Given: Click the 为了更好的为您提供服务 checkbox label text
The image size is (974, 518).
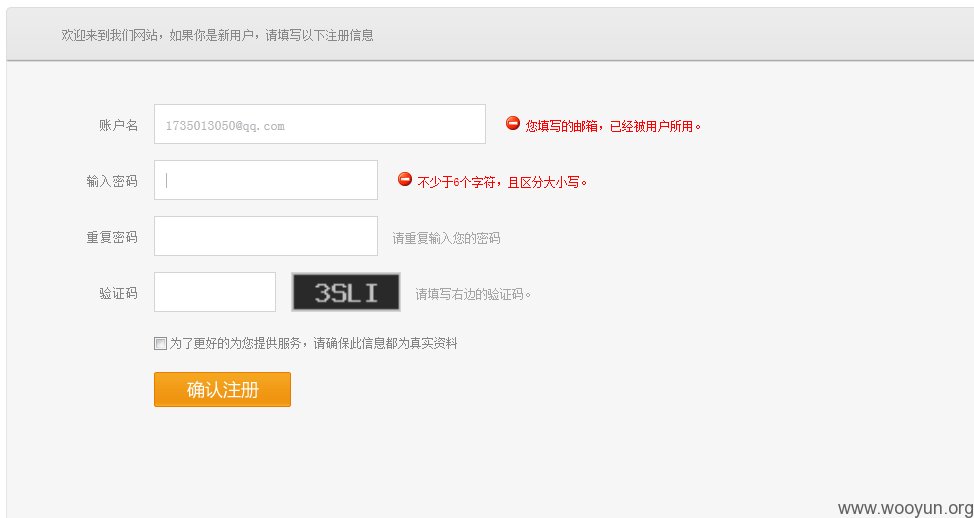Looking at the screenshot, I should click(314, 343).
